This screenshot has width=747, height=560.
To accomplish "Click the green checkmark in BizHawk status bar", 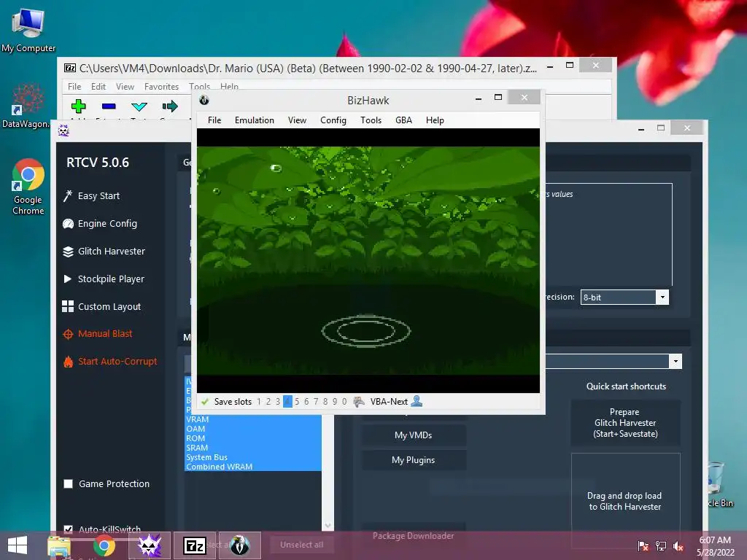I will point(205,402).
